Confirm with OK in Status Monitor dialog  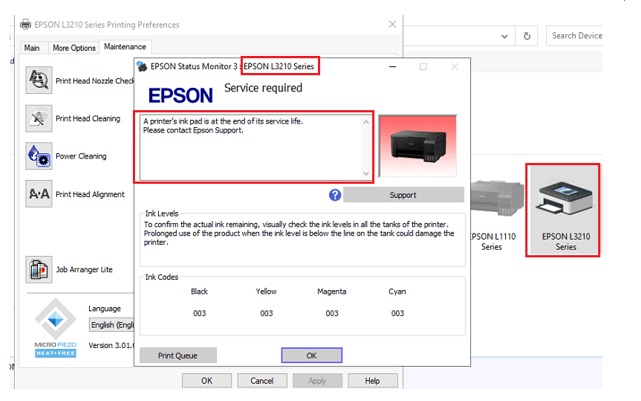click(x=312, y=356)
